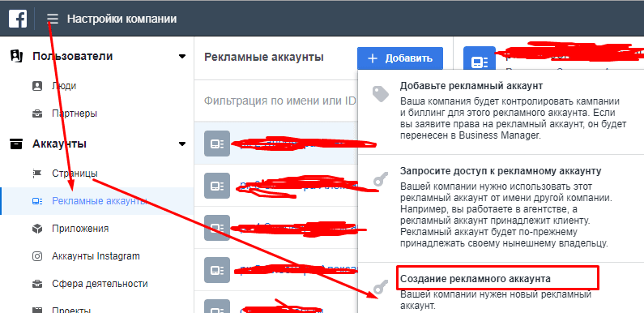Click the Facebook logo icon
Screen dimensions: 644x313
coord(18,19)
